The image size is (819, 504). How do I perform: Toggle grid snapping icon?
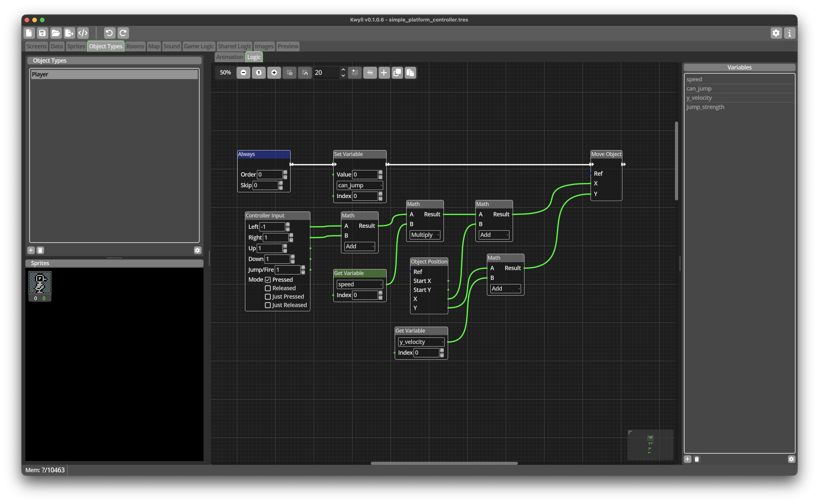coord(305,73)
